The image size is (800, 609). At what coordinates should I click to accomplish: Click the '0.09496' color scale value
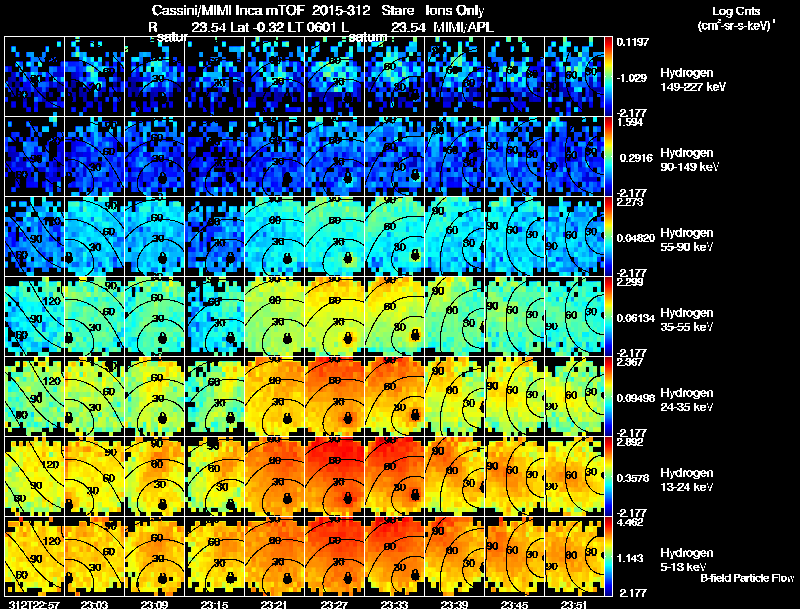[636, 398]
